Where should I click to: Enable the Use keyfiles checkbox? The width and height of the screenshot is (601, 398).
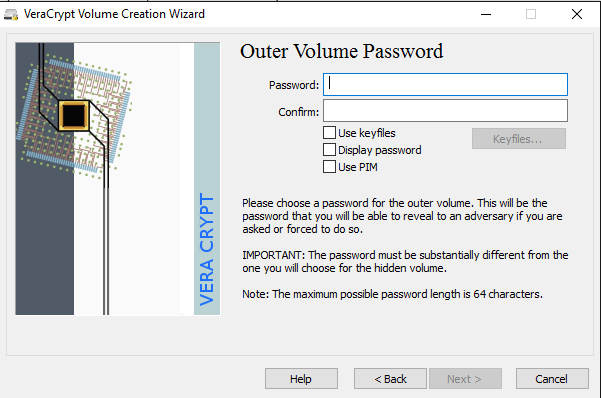click(329, 133)
